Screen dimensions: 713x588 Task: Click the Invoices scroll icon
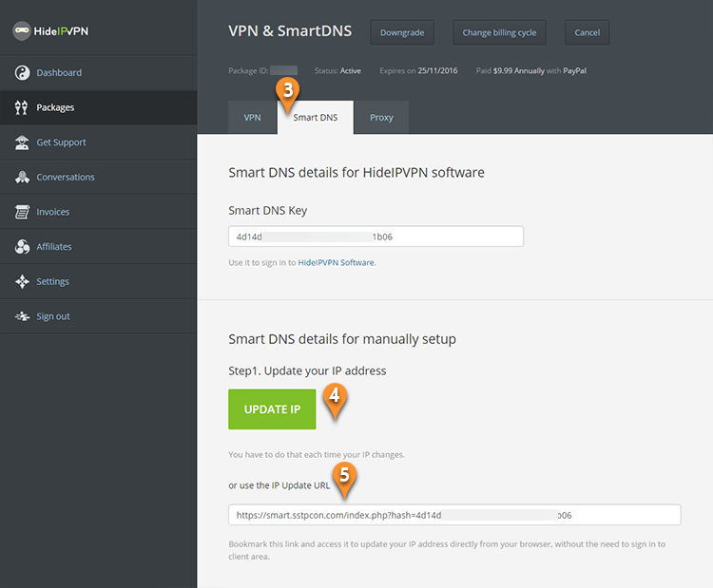tap(22, 212)
